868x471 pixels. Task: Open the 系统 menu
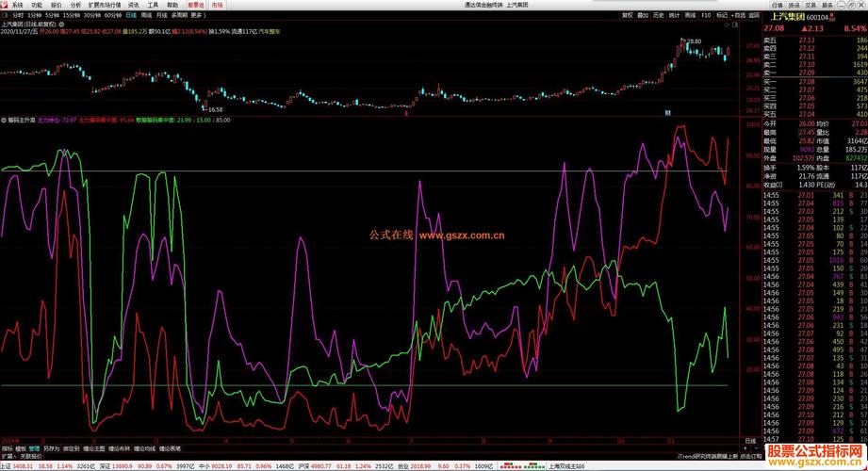coord(18,5)
